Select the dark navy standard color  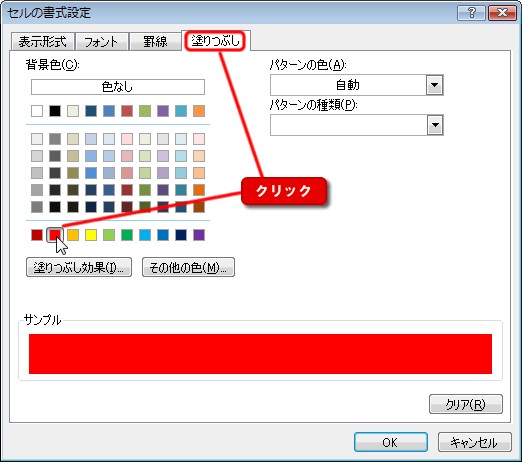click(x=181, y=235)
